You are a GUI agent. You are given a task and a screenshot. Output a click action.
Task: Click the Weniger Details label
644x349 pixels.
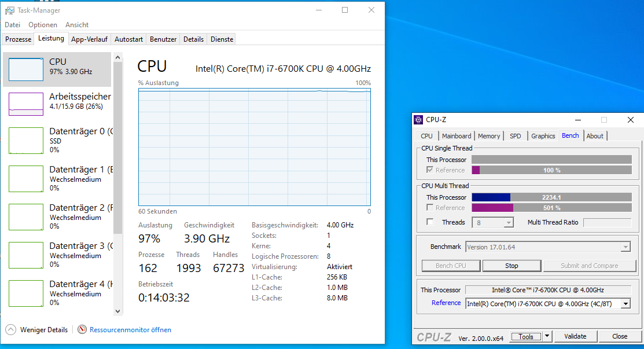point(44,330)
